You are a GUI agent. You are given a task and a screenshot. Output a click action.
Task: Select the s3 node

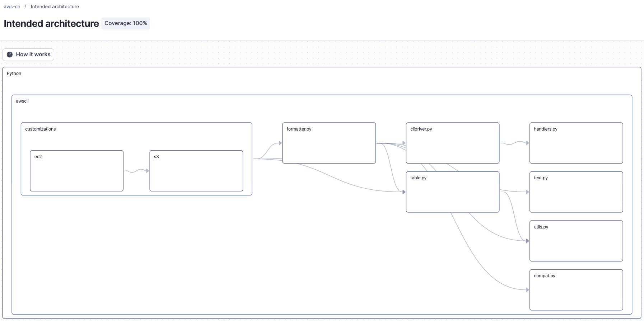196,171
